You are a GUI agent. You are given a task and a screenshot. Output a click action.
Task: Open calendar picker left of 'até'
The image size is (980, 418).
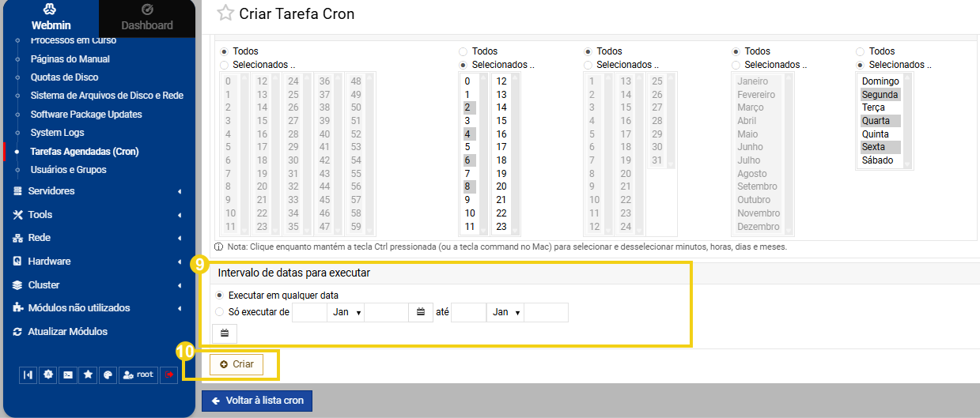[x=421, y=312]
